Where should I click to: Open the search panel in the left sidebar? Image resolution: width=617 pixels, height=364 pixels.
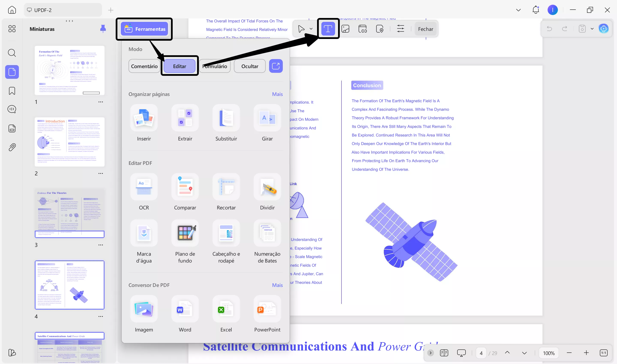pyautogui.click(x=12, y=53)
